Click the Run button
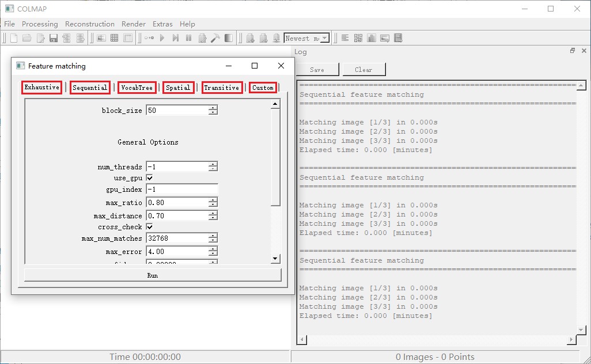The height and width of the screenshot is (364, 591). point(153,275)
